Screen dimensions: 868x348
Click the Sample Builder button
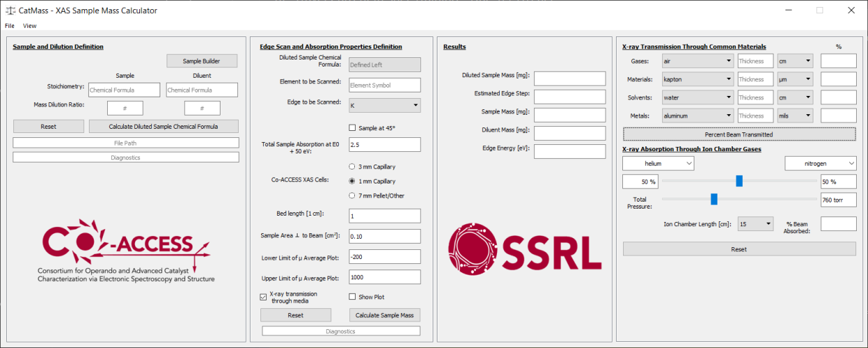click(202, 61)
